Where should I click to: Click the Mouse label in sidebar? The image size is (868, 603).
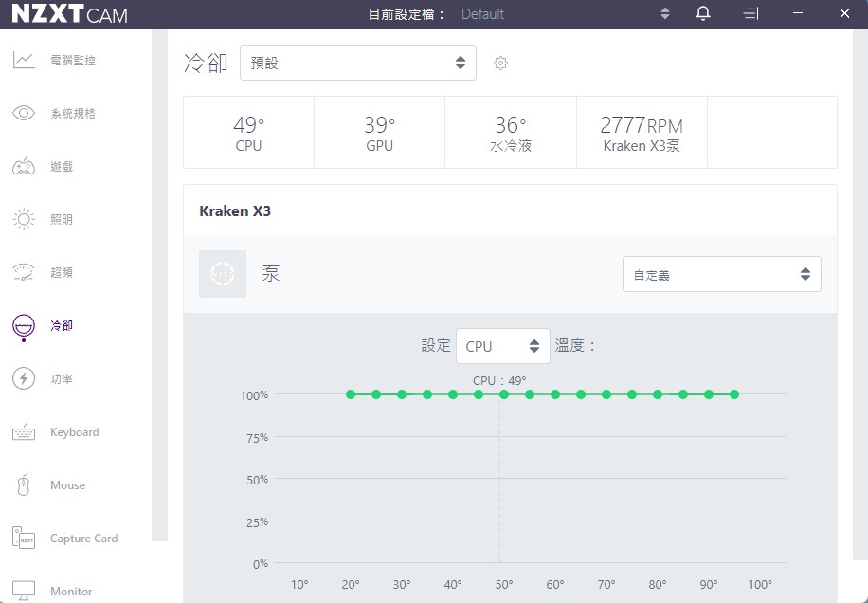(67, 485)
